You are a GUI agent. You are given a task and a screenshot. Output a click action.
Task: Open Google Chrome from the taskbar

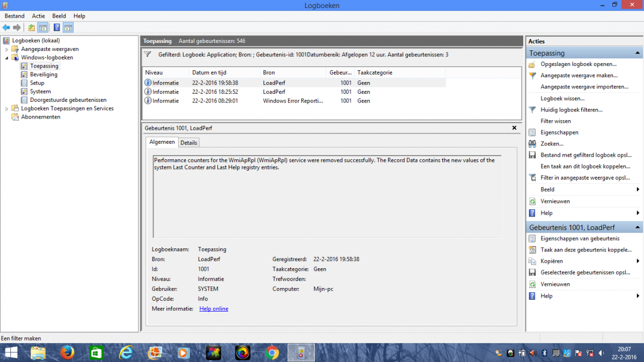[272, 353]
